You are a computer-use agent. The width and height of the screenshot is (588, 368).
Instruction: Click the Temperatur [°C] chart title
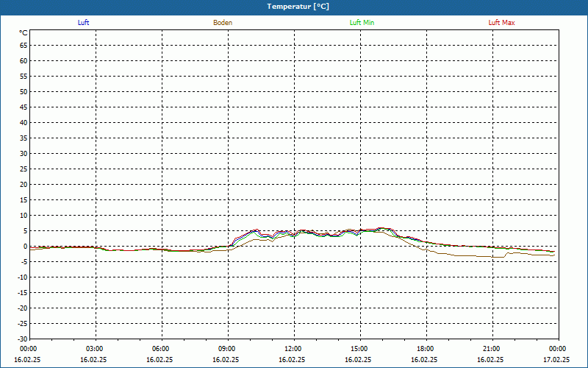298,7
